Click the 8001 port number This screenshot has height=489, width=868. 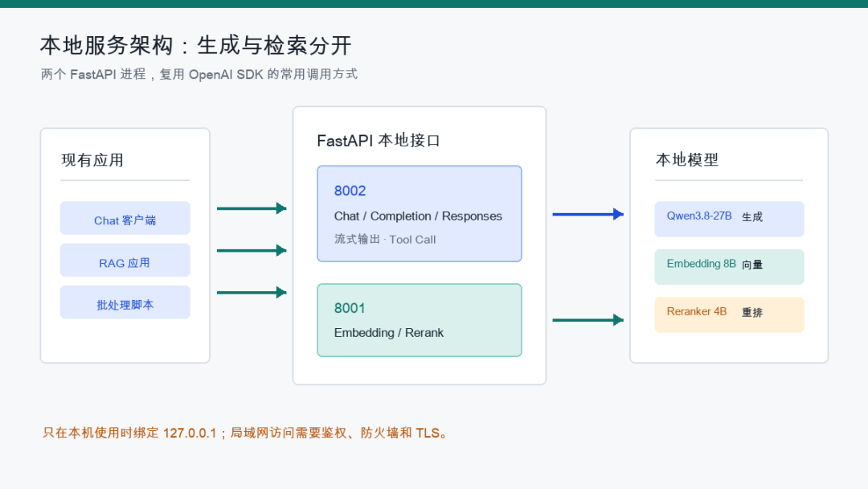tap(350, 308)
